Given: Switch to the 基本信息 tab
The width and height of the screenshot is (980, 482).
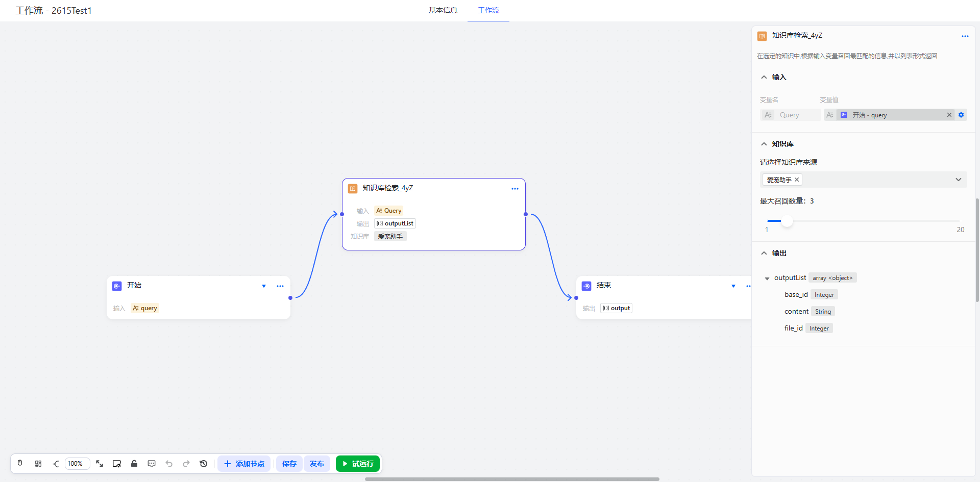Looking at the screenshot, I should (443, 10).
